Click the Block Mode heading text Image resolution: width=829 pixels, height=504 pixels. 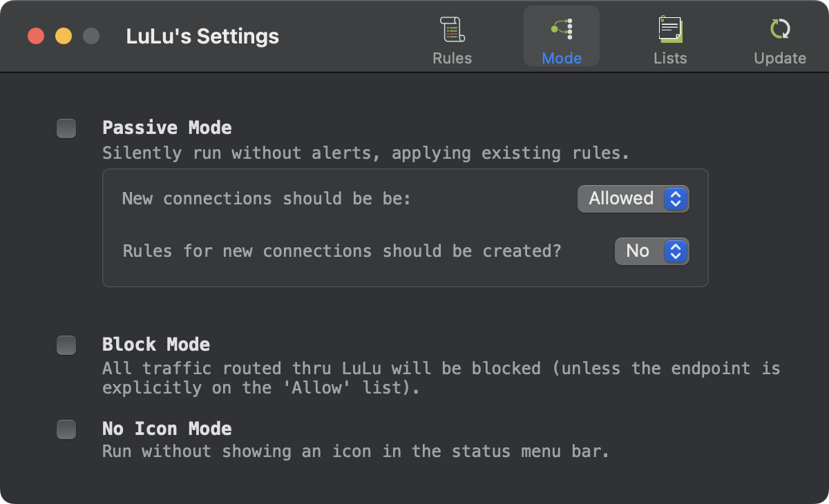pyautogui.click(x=156, y=345)
